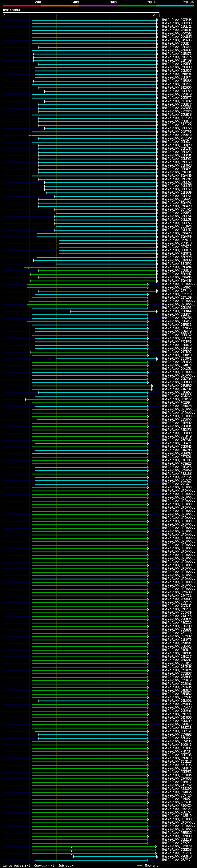Select the UniRef100_B8YJK5 label

tap(176, 210)
